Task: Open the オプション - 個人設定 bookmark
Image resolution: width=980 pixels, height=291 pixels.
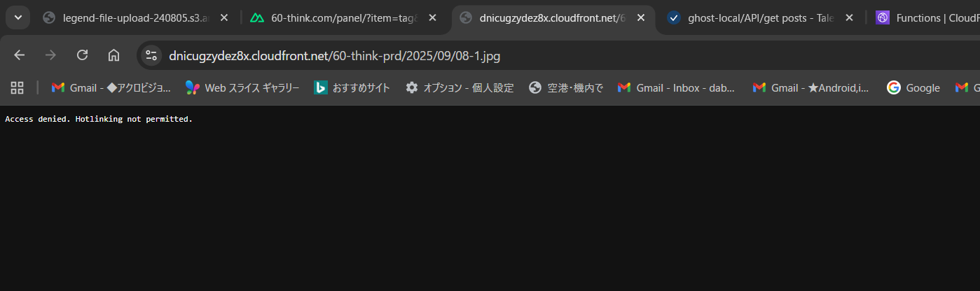Action: [460, 87]
